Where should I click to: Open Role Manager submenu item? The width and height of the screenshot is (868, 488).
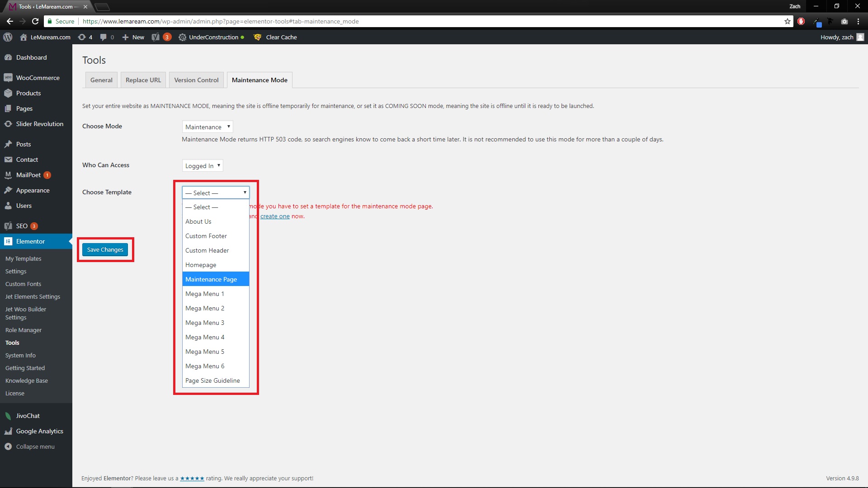coord(24,330)
